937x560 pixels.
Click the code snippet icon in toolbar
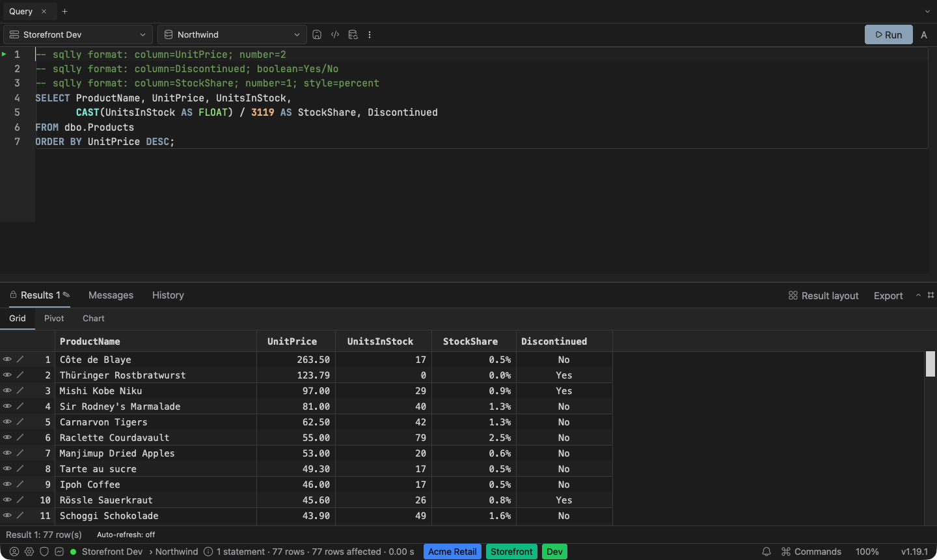(x=335, y=34)
